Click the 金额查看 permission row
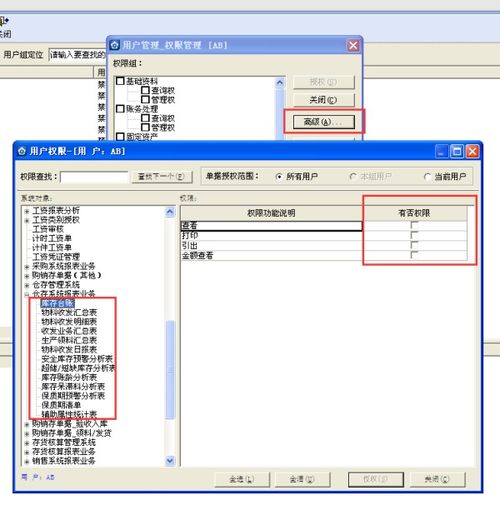Viewport: 500px width, 510px height. pos(271,256)
